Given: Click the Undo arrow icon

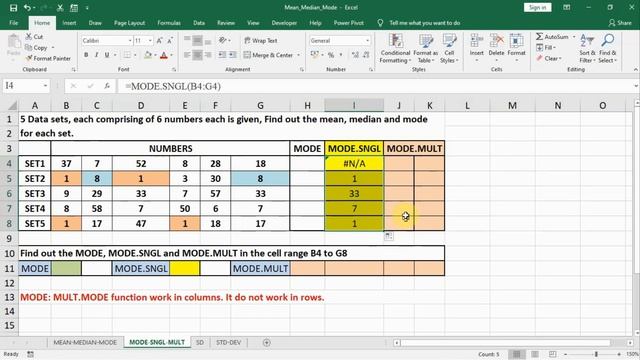Looking at the screenshot, I should click(27, 8).
